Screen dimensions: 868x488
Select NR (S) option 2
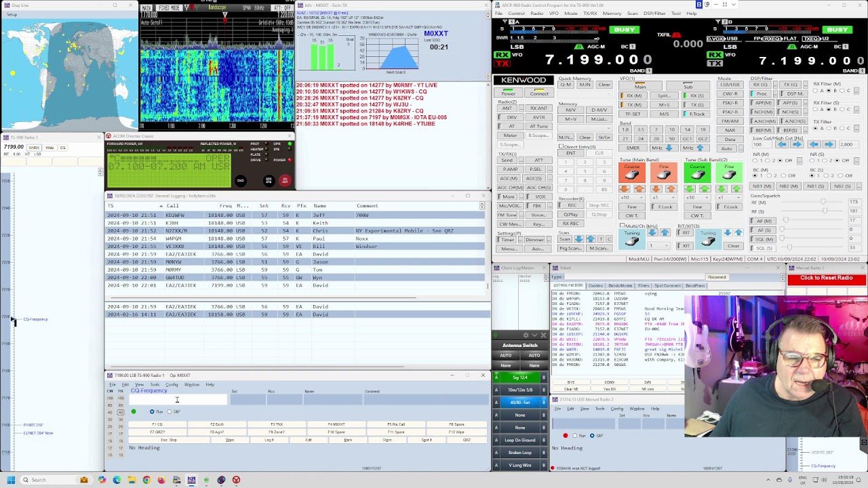click(824, 160)
